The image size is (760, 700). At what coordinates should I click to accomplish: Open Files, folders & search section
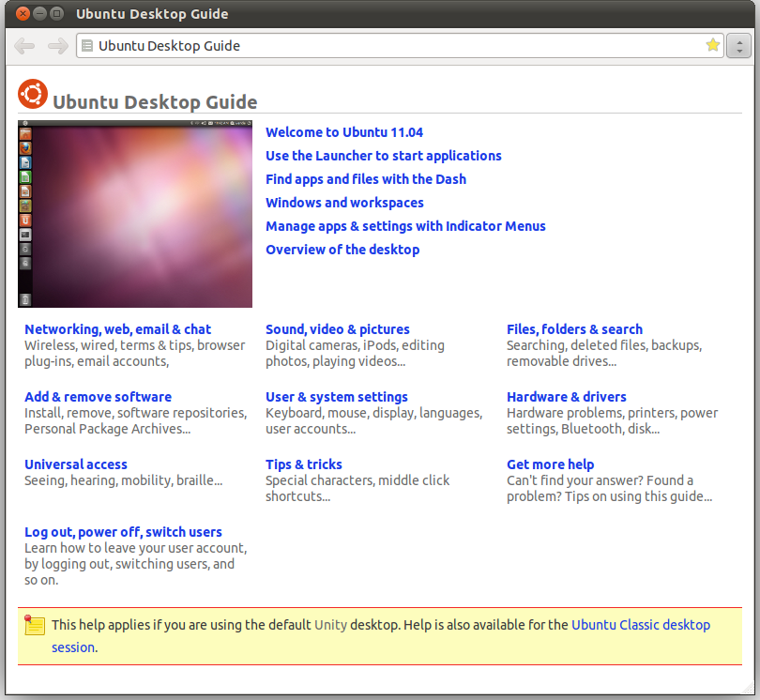(574, 329)
